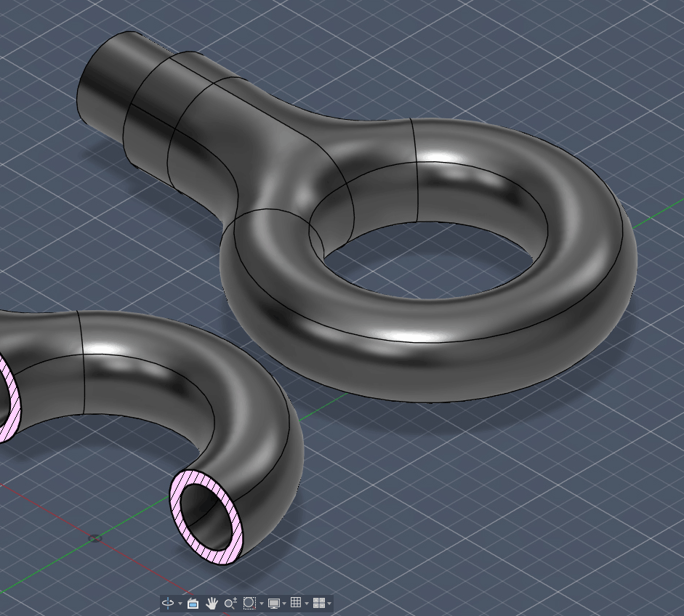Click the Look At icon
The height and width of the screenshot is (616, 684).
click(193, 603)
